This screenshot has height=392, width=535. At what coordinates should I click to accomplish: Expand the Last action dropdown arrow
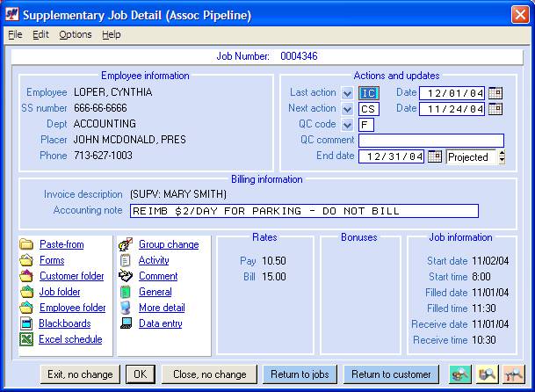pyautogui.click(x=347, y=93)
